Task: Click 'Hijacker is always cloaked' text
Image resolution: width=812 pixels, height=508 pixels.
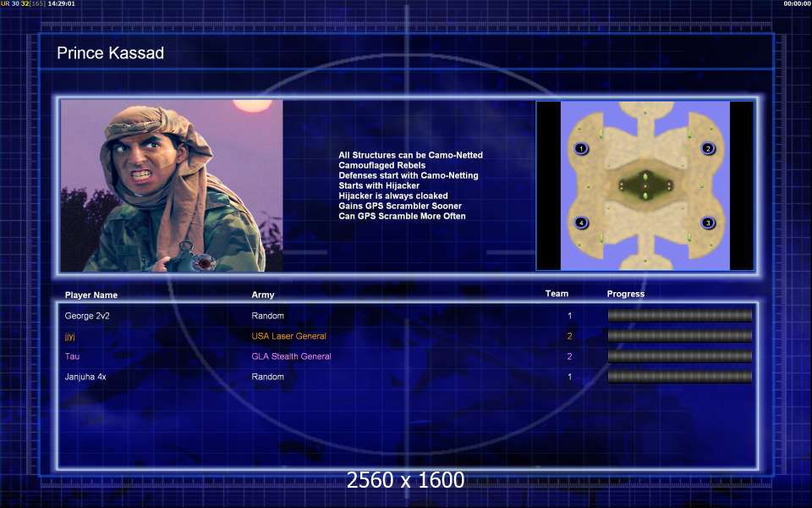Action: [393, 196]
